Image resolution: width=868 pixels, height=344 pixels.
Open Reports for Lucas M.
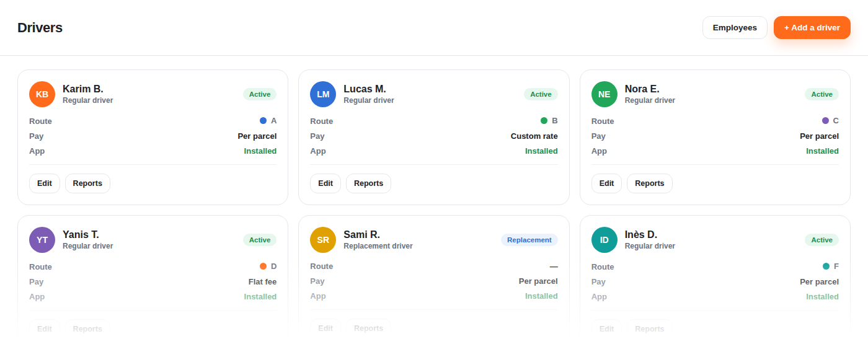(x=368, y=183)
